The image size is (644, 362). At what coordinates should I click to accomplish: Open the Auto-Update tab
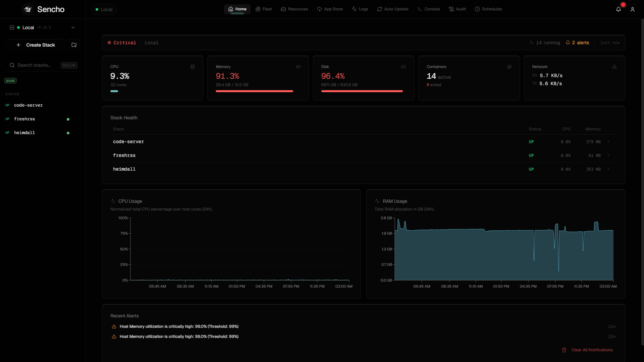click(392, 9)
